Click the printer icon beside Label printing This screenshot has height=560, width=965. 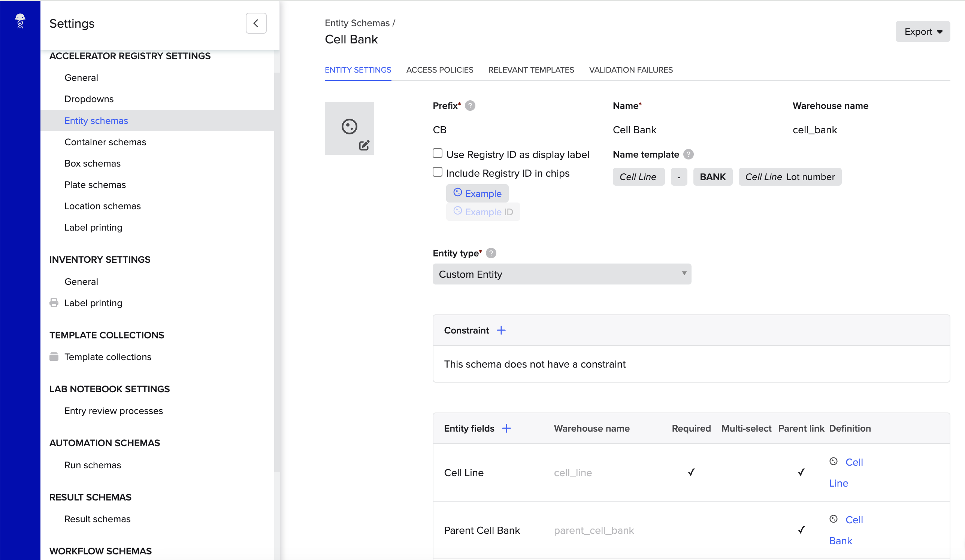(x=54, y=303)
